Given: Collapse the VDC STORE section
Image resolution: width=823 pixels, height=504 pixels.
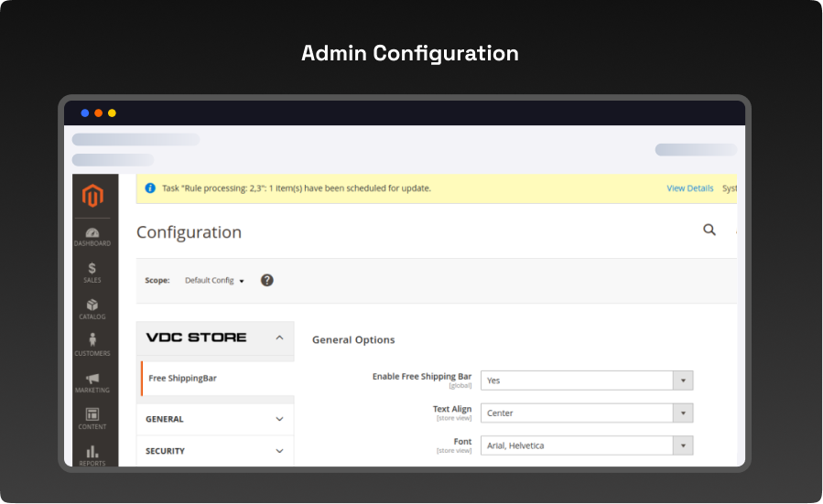Looking at the screenshot, I should pos(279,338).
